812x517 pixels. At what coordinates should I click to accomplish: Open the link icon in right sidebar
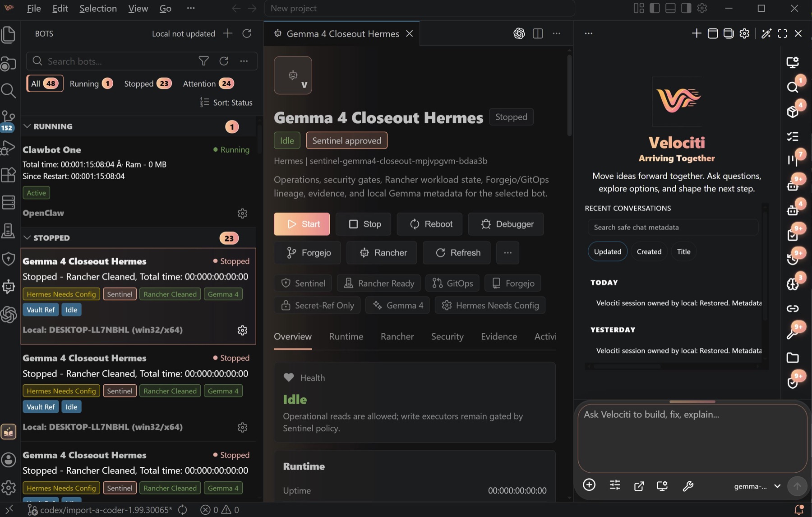click(x=793, y=308)
